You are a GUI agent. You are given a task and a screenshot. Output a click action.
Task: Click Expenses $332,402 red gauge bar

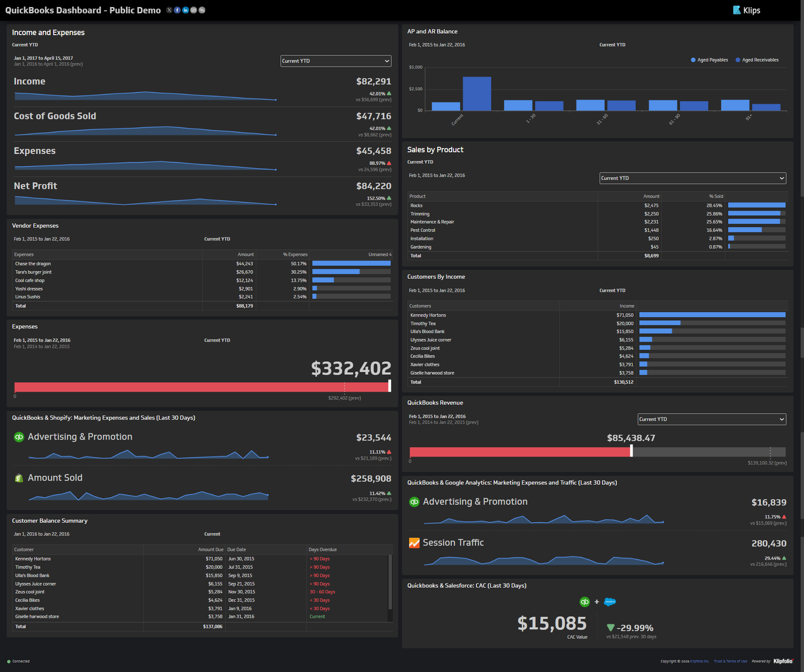click(202, 387)
